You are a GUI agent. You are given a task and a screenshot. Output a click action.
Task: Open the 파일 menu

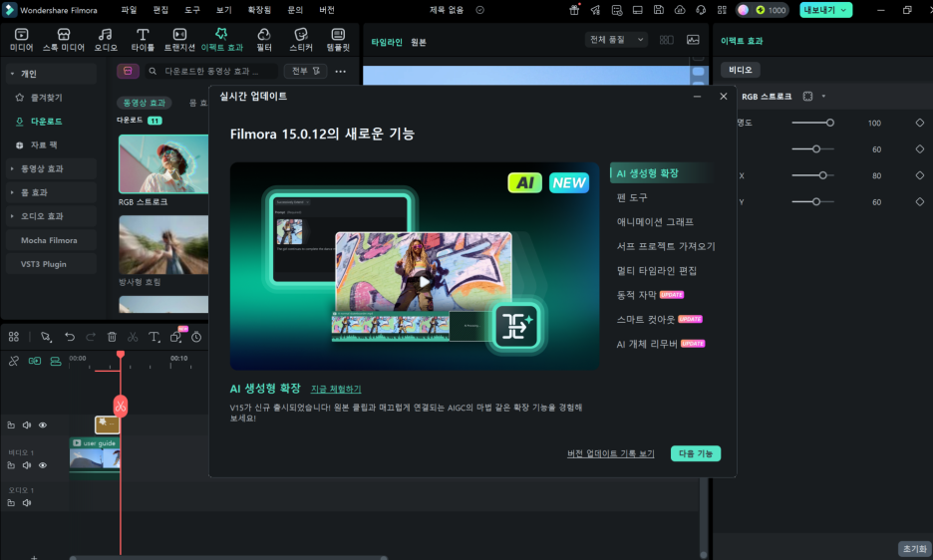(x=130, y=10)
